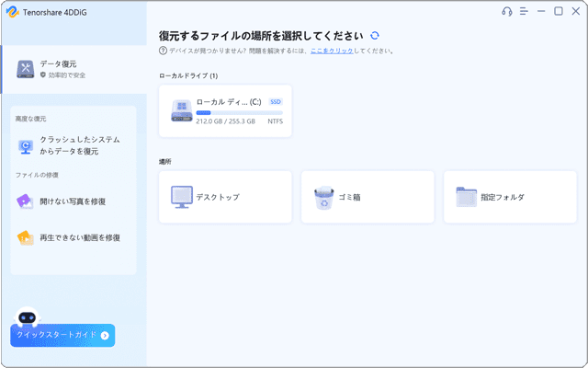The image size is (588, 368).
Task: Click the crashed system computer icon
Action: click(x=26, y=146)
